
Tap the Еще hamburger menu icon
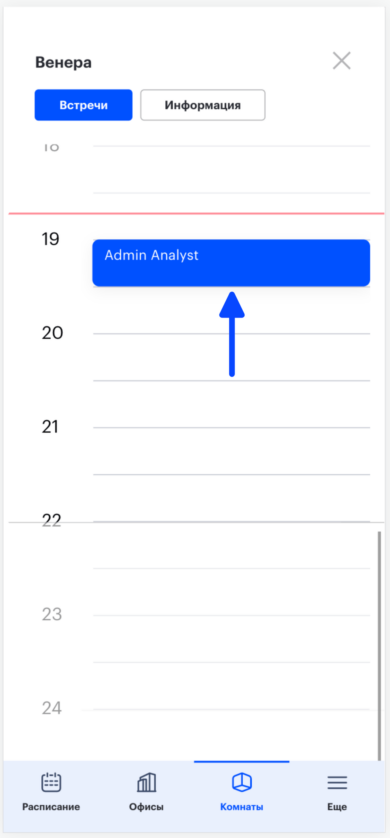pyautogui.click(x=337, y=783)
